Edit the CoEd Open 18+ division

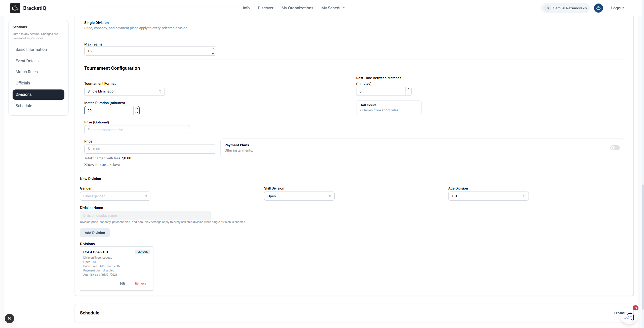click(x=122, y=284)
